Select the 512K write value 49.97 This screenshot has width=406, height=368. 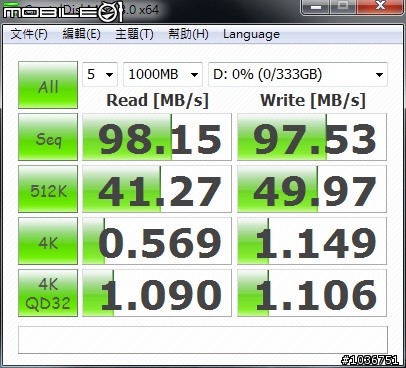[x=312, y=189]
